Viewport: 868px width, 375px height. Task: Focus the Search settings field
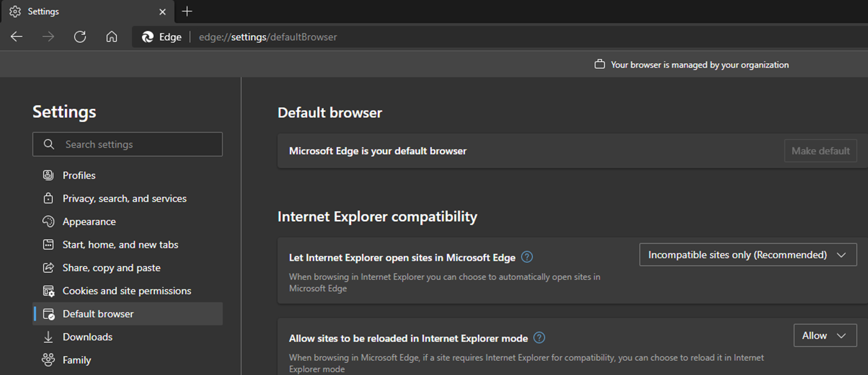pyautogui.click(x=128, y=144)
